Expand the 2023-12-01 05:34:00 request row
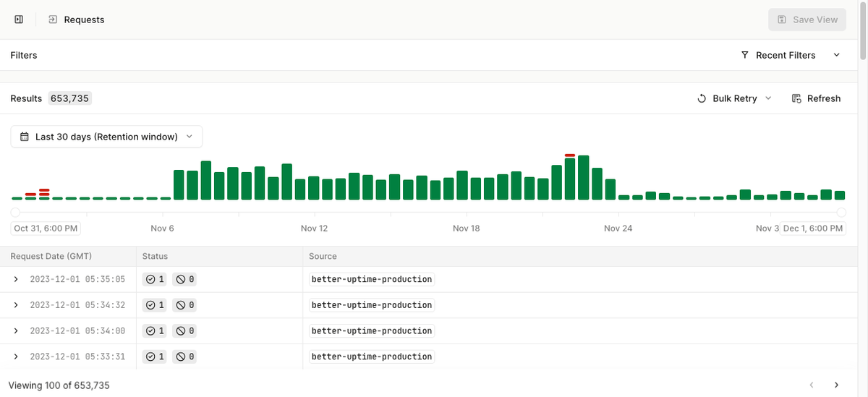Viewport: 868px width, 397px height. [x=16, y=331]
